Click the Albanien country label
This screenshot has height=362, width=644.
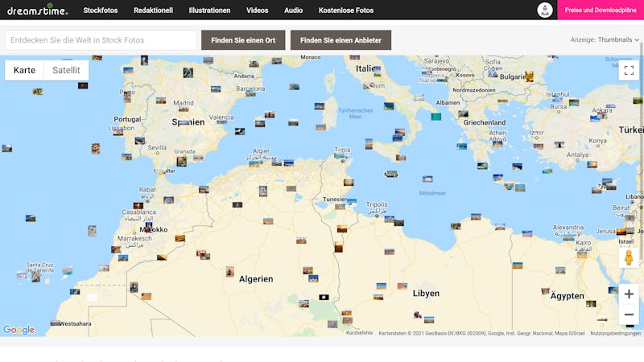point(448,103)
